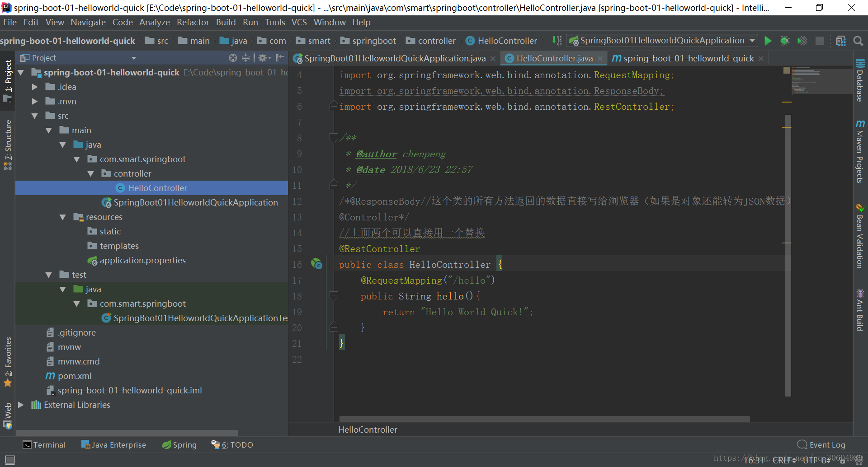Click the UTF-8 encoding status widget
This screenshot has height=467, width=868.
816,460
